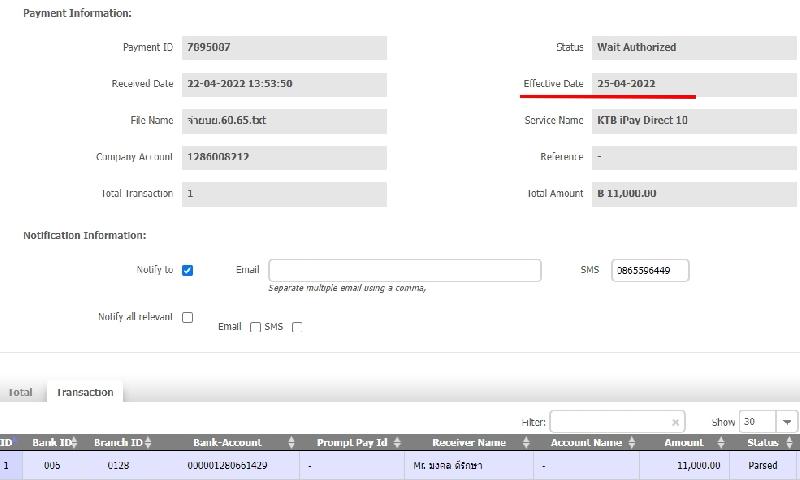Image resolution: width=800 pixels, height=480 pixels.
Task: Click the Email notification input field
Action: tap(404, 270)
